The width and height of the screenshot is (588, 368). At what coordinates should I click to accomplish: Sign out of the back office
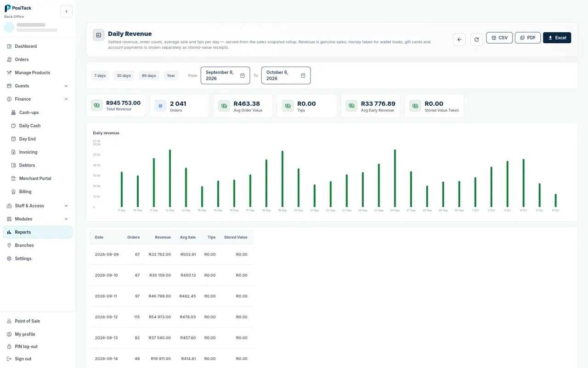[38, 359]
